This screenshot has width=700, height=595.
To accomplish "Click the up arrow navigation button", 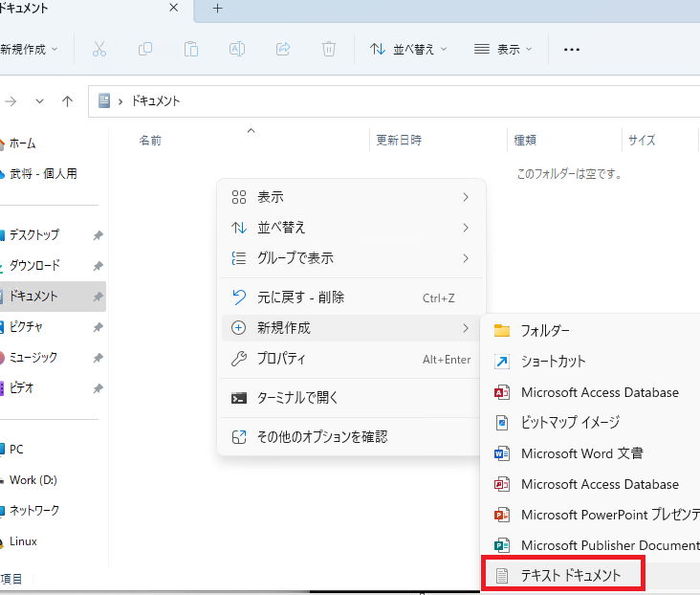I will point(68,100).
